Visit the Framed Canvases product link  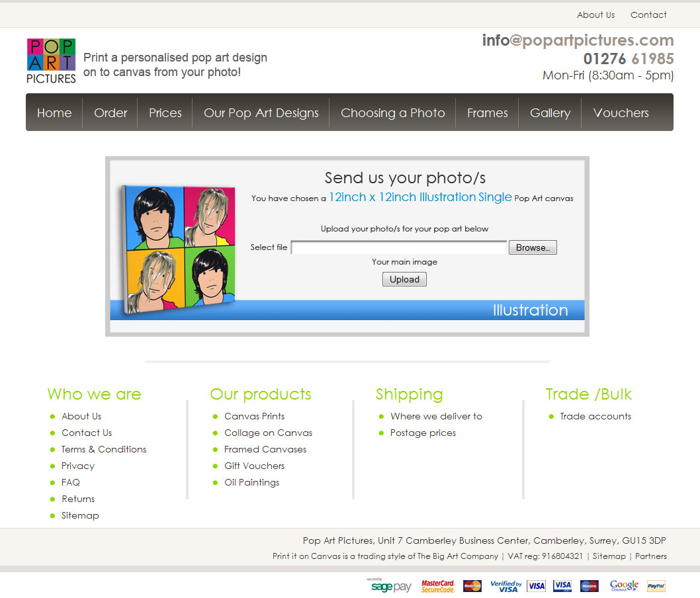click(265, 449)
